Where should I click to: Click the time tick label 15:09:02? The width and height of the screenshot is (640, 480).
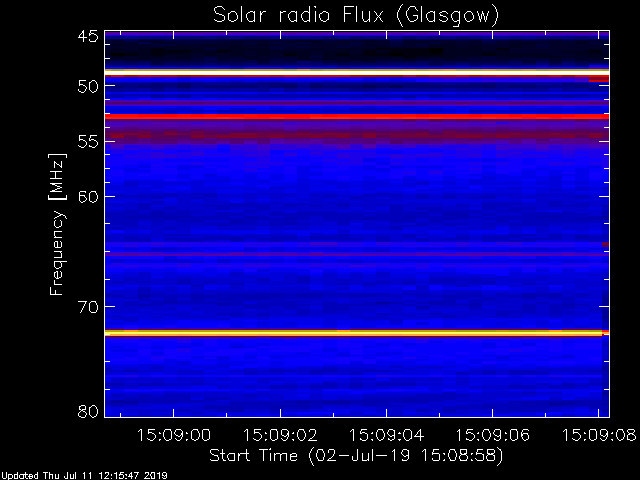click(280, 436)
